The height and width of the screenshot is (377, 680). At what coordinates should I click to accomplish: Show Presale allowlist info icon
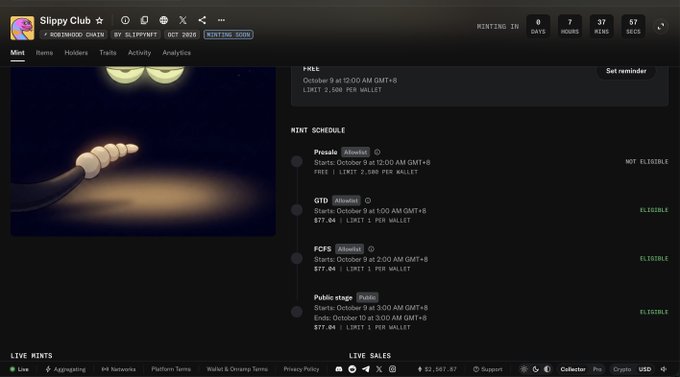377,152
